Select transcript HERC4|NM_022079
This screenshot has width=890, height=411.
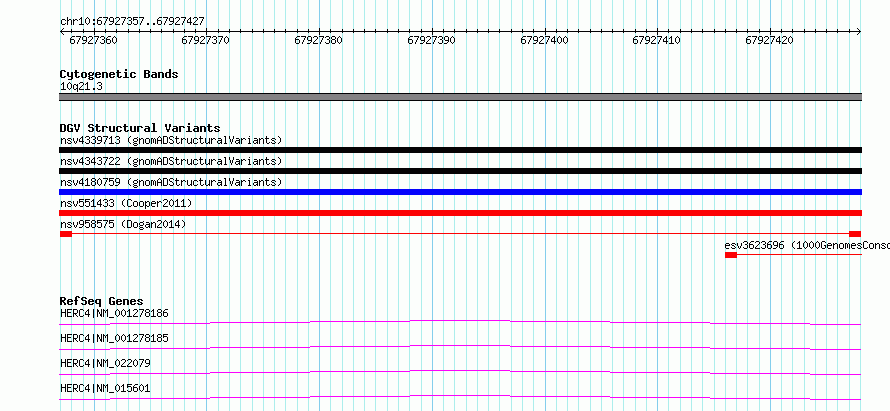[106, 363]
